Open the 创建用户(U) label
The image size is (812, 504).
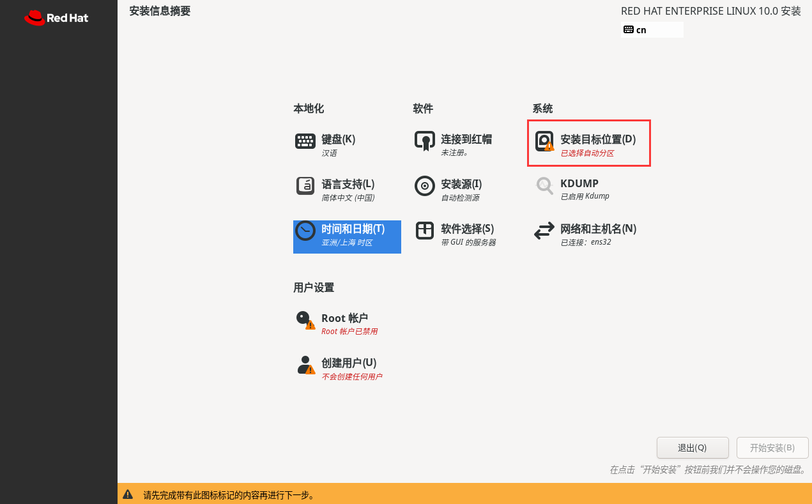coord(348,363)
